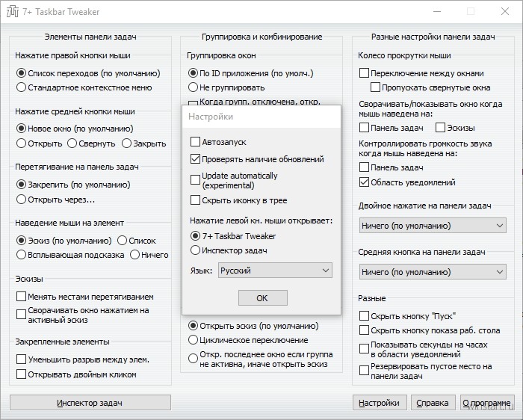Toggle Update automatically (experimental) checkbox

tap(195, 180)
